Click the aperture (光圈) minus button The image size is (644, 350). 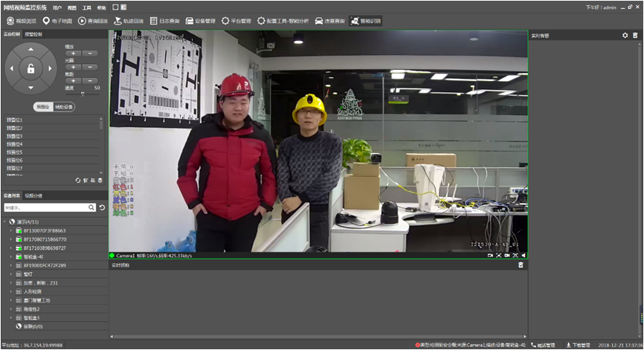click(x=90, y=67)
